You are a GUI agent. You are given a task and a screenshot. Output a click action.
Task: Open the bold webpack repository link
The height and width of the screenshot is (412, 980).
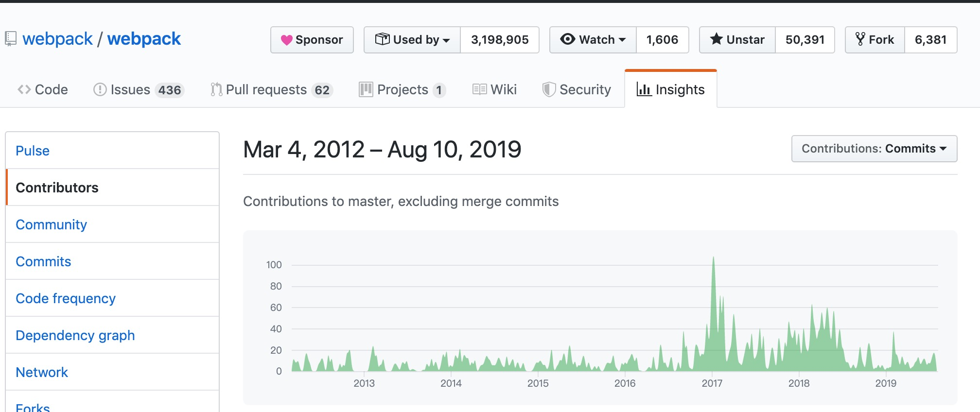[144, 39]
